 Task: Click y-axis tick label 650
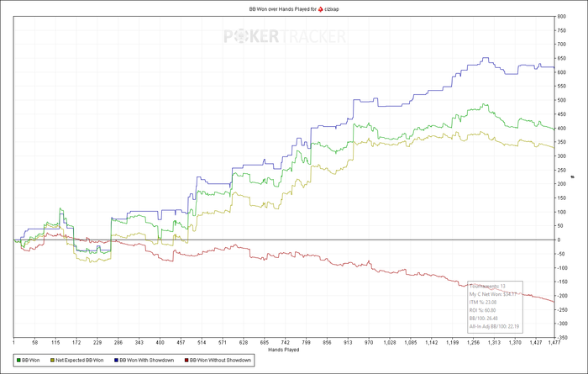[x=562, y=59]
